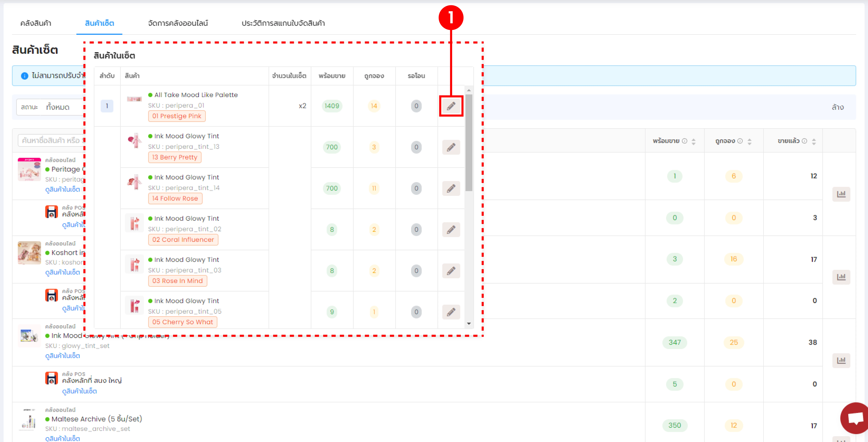Viewport: 868px width, 442px height.
Task: Click thumbnail for the 03 Rose In Mind tint
Action: pyautogui.click(x=134, y=264)
